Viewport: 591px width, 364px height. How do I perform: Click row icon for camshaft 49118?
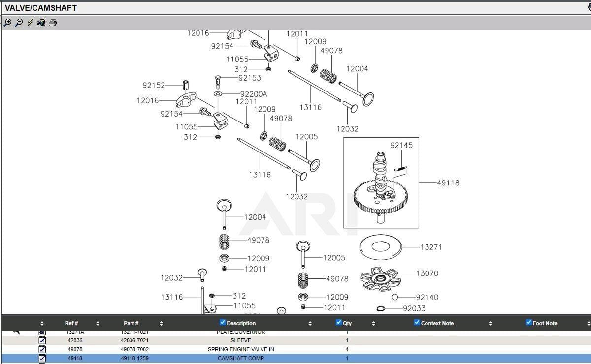pyautogui.click(x=42, y=358)
